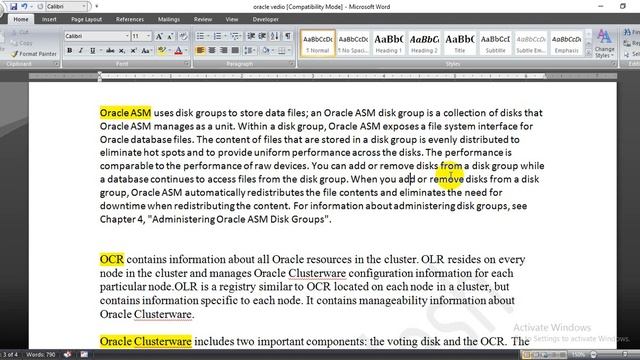Open the Change Case dropdown
This screenshot has height=360, width=640.
click(x=146, y=51)
